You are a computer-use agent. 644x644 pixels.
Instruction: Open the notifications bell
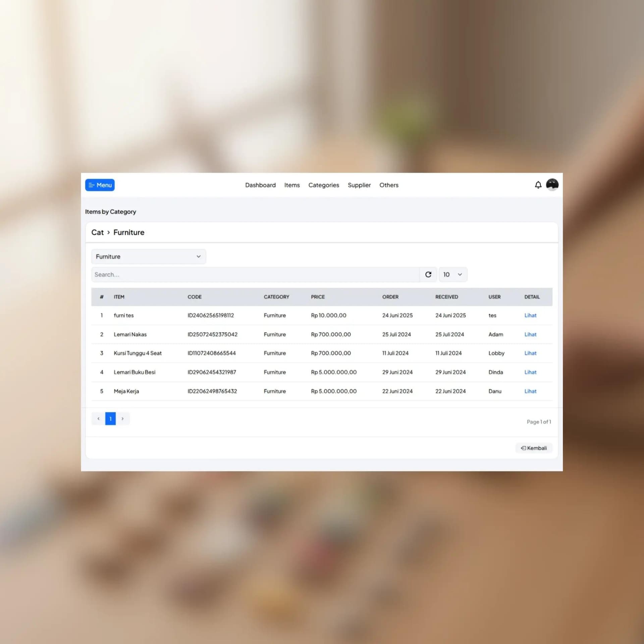pos(538,185)
